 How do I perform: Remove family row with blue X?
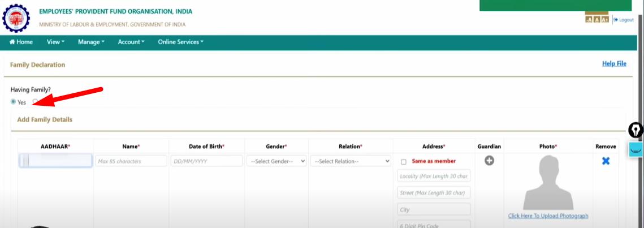tap(606, 161)
